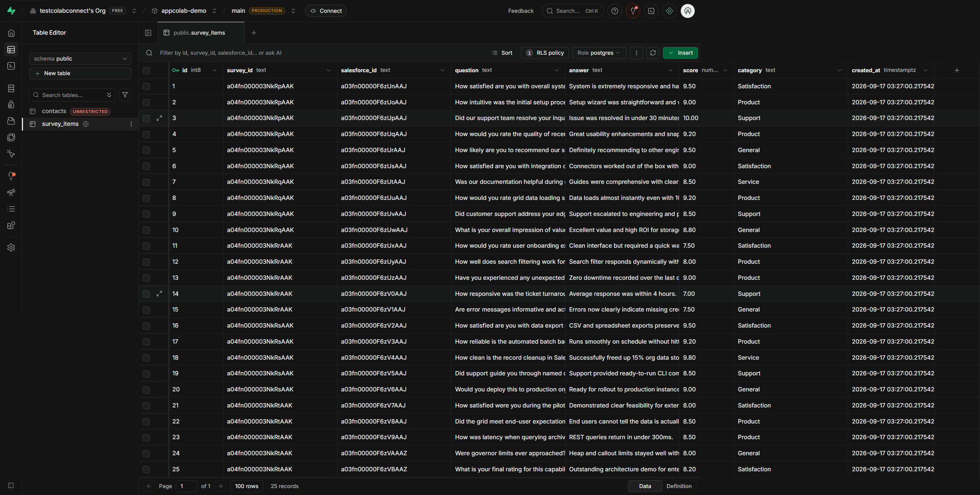
Task: Switch to the Data view
Action: pyautogui.click(x=645, y=486)
